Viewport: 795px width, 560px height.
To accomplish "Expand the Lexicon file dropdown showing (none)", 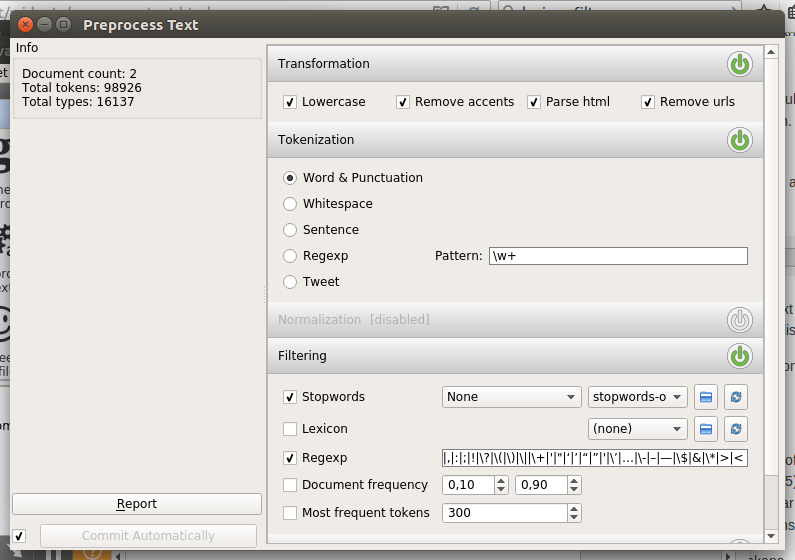I will (x=637, y=429).
